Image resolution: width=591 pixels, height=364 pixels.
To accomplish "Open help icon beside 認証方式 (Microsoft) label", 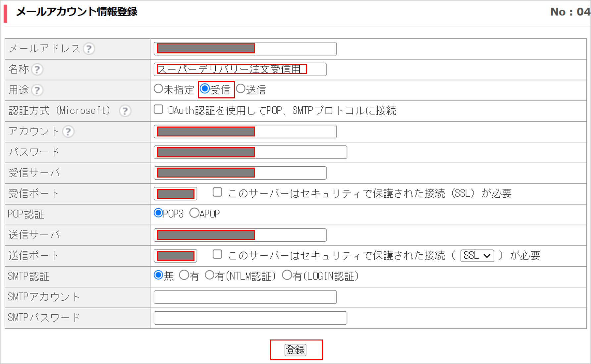I will pyautogui.click(x=125, y=111).
